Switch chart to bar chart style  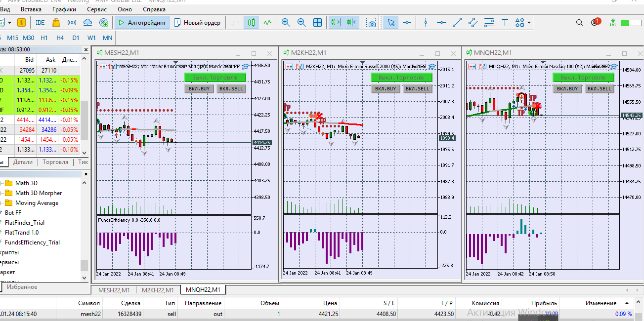(x=235, y=22)
